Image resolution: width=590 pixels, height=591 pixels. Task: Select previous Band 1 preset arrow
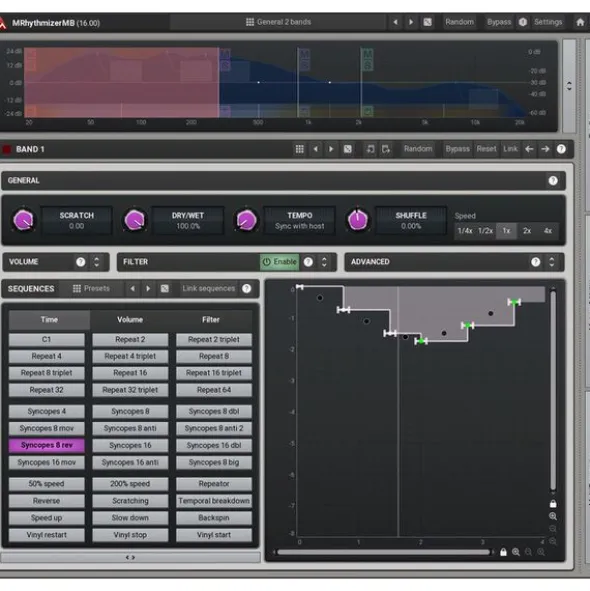[316, 149]
